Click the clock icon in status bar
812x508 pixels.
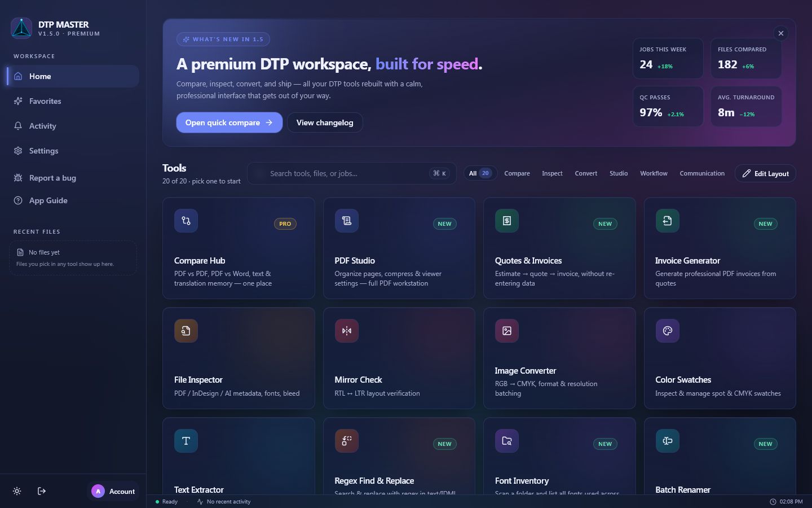pyautogui.click(x=773, y=501)
